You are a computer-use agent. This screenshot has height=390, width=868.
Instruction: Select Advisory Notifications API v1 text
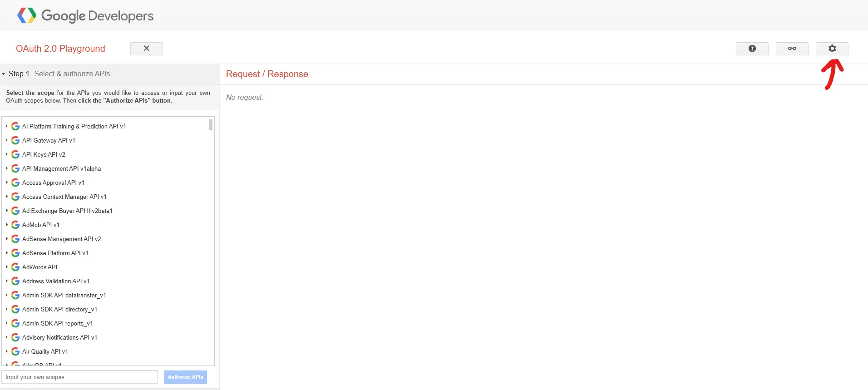click(x=59, y=337)
